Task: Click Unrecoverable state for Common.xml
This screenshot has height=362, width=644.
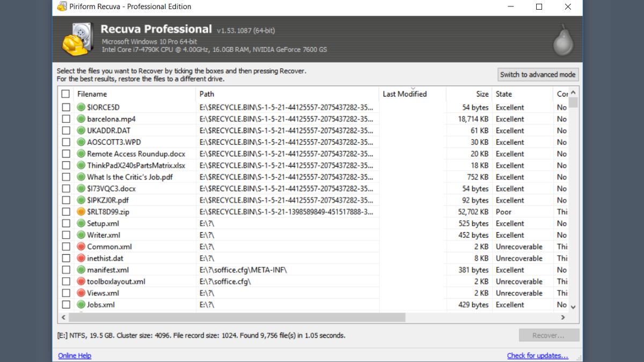Action: (519, 247)
